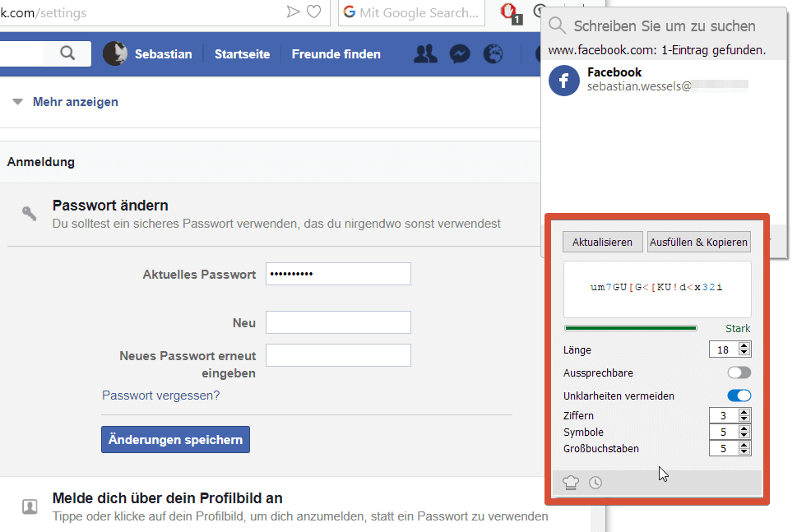Viewport: 797px width, 532px height.
Task: Click the profile picture login icon
Action: [30, 506]
